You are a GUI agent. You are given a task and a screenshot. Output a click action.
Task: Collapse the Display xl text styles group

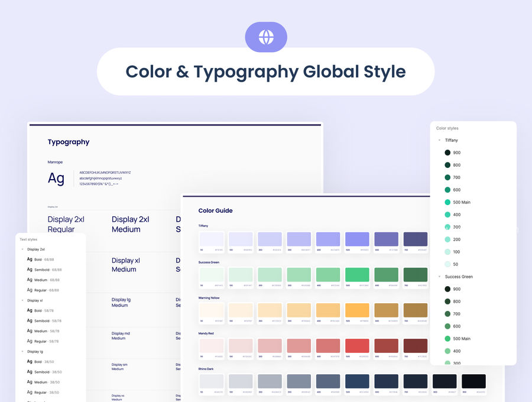click(22, 300)
